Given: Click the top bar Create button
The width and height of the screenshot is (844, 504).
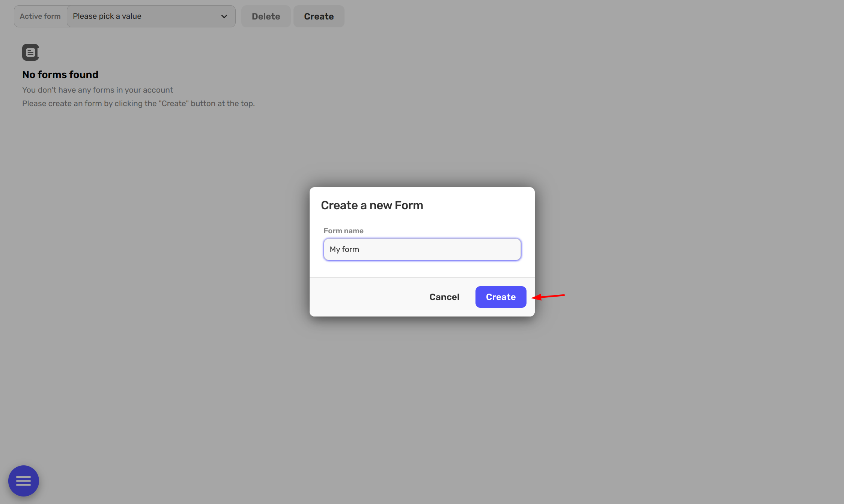Looking at the screenshot, I should 319,16.
